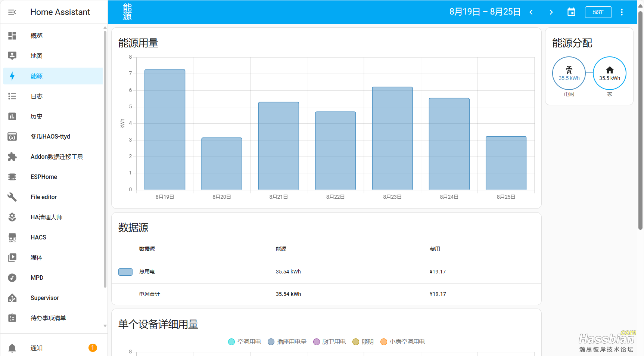The height and width of the screenshot is (356, 644).
Task: Click the 总用电 row label
Action: tap(147, 272)
